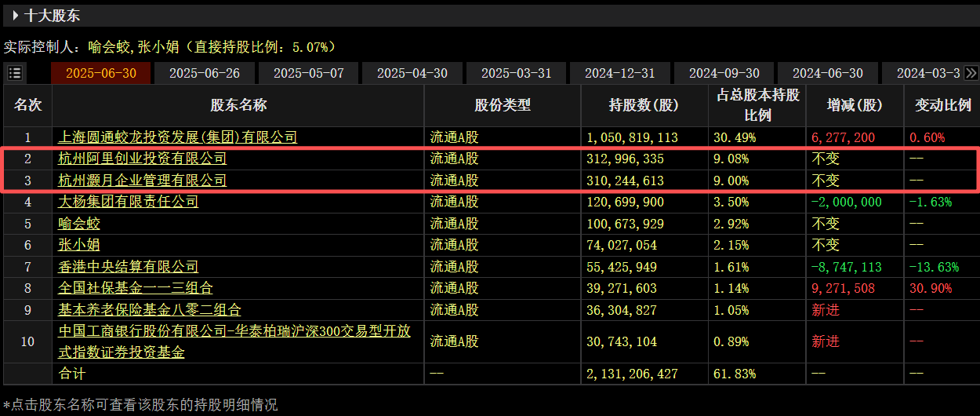View shareholder 喻会蛟 details

80,224
